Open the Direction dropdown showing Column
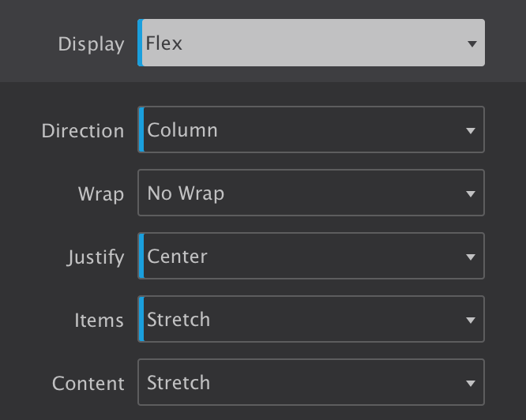Viewport: 526px width, 420px height. [x=311, y=130]
